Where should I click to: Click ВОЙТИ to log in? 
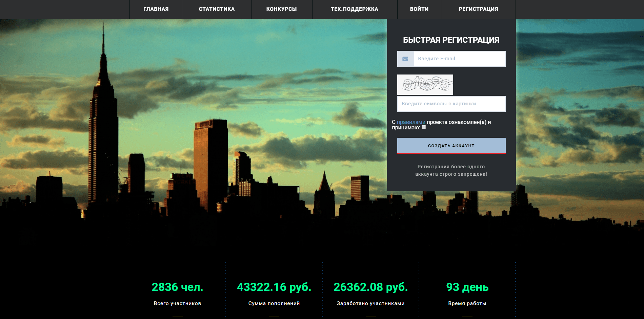[419, 9]
